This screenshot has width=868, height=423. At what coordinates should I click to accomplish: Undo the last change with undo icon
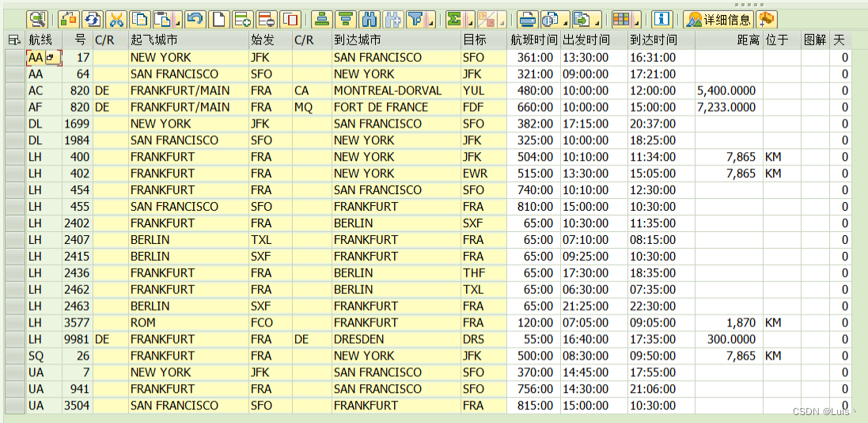click(x=195, y=19)
